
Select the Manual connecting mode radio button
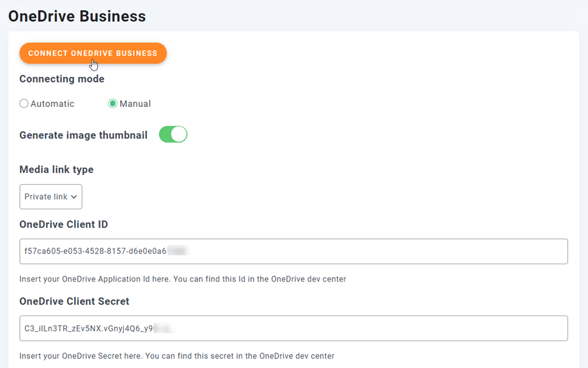112,104
